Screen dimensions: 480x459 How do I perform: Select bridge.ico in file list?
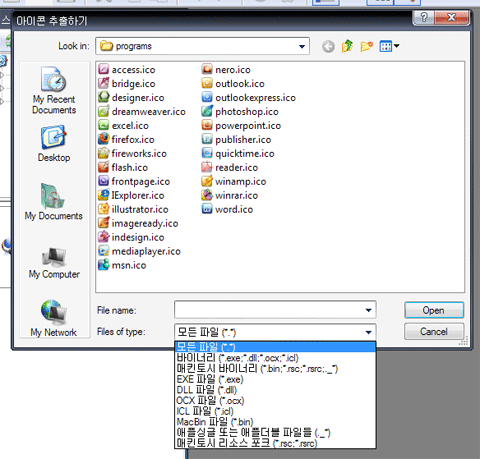pyautogui.click(x=127, y=83)
